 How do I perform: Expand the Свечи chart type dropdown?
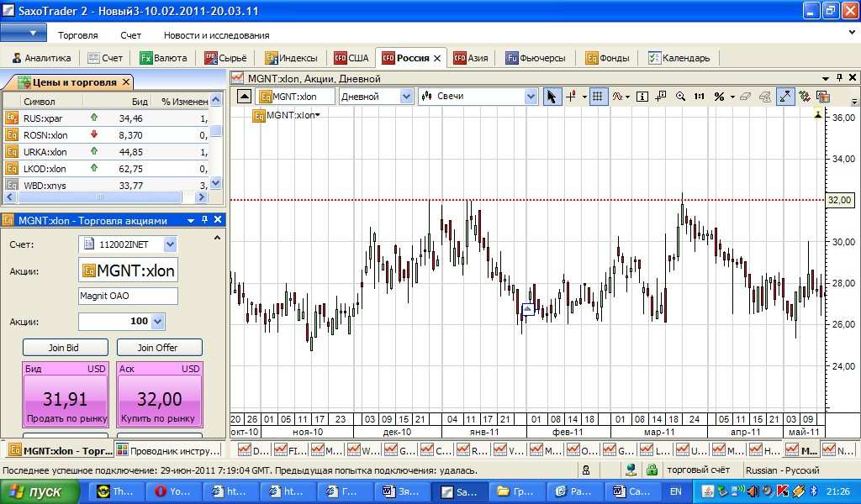point(531,97)
